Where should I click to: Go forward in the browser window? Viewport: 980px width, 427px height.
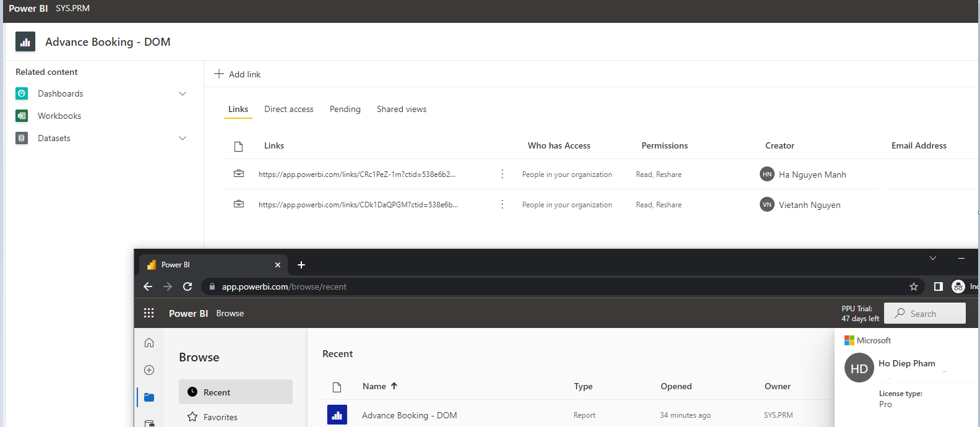click(168, 287)
